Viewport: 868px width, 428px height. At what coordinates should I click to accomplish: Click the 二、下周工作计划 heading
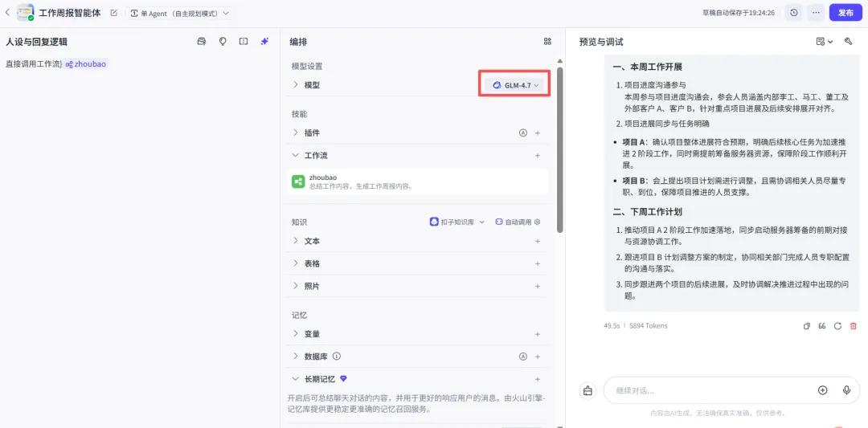[647, 212]
